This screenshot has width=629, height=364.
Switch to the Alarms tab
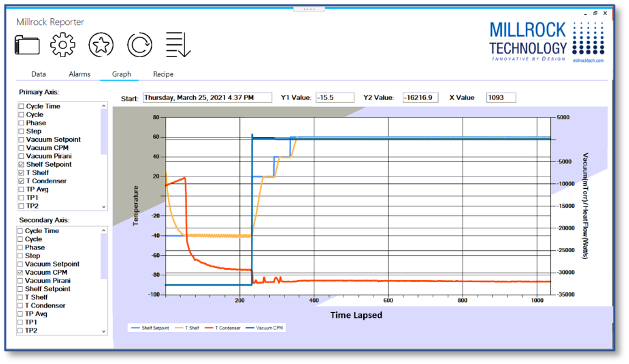[79, 74]
